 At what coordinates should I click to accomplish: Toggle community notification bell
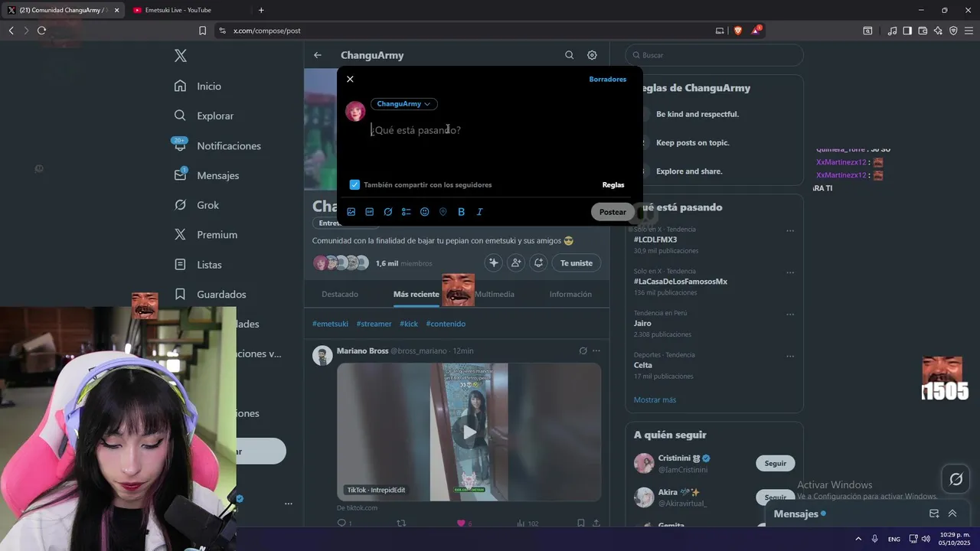539,263
